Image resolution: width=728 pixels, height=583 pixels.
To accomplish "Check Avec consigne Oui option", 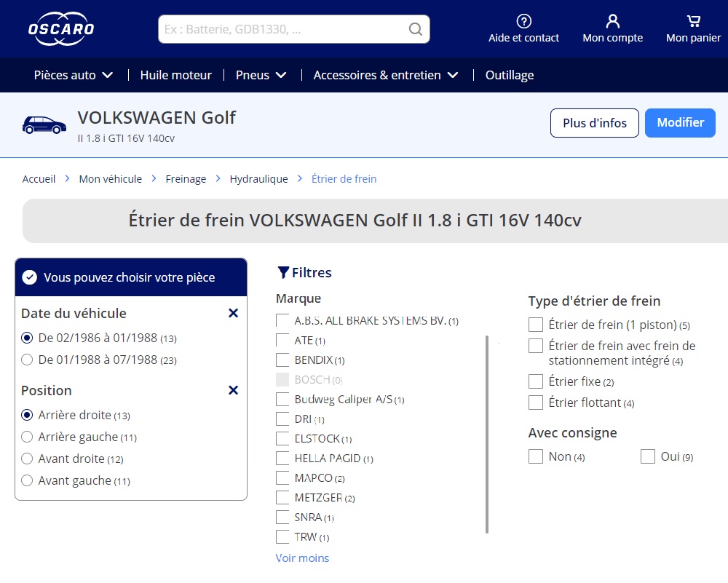I will click(648, 457).
